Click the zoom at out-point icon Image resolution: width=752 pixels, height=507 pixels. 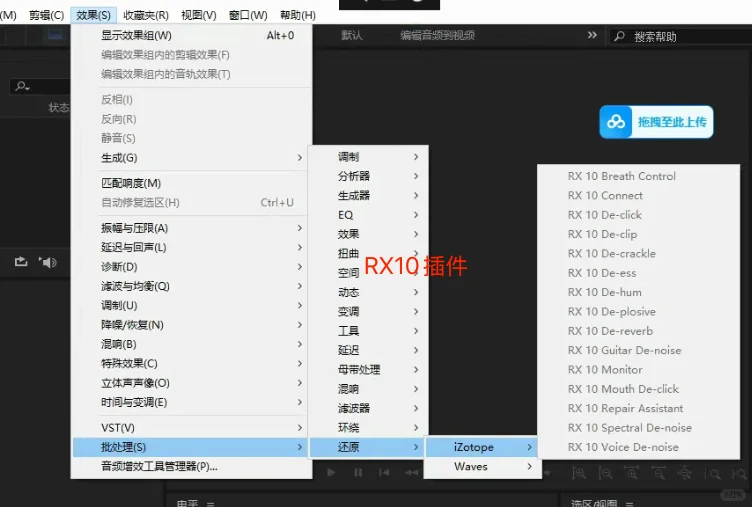739,474
